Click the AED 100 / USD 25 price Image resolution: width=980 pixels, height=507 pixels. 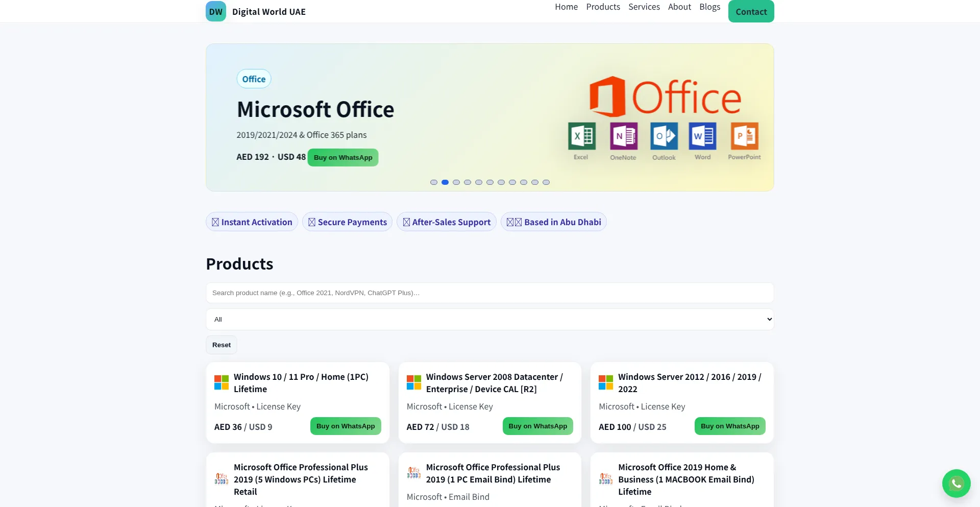(x=633, y=427)
